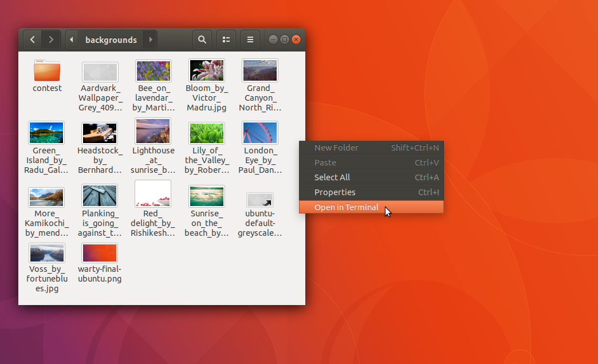Image resolution: width=598 pixels, height=364 pixels.
Task: Click the Lighthouse_at_sunrise filename label
Action: coord(153,160)
